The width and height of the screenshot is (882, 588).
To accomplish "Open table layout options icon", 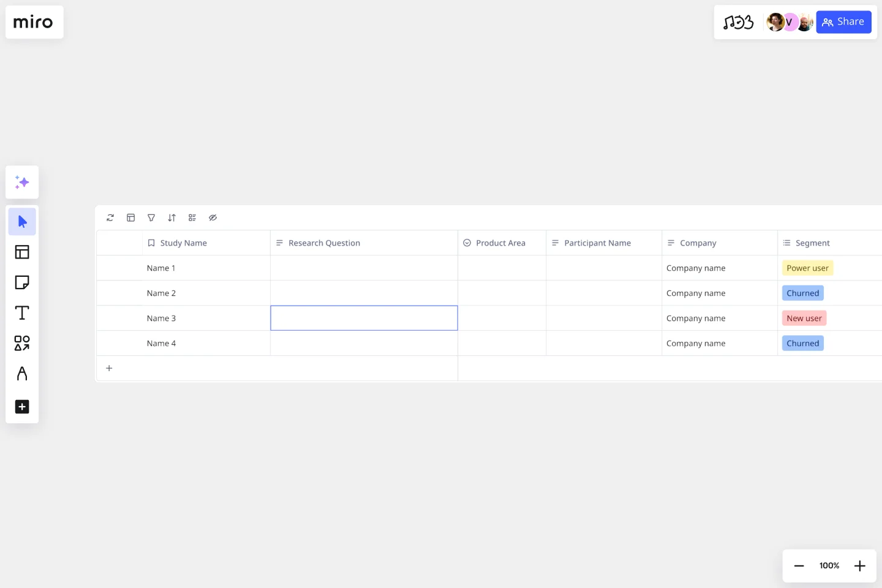I will coord(130,218).
